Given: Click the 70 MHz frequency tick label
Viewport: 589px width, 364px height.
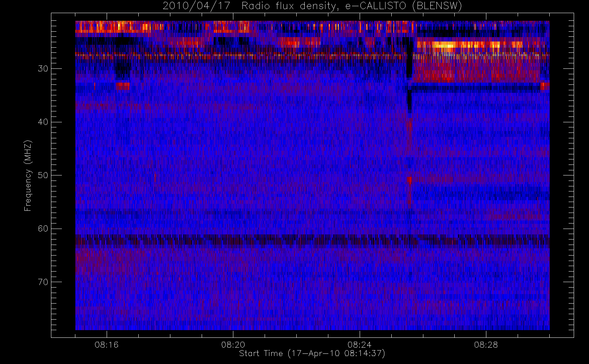Looking at the screenshot, I should click(43, 282).
